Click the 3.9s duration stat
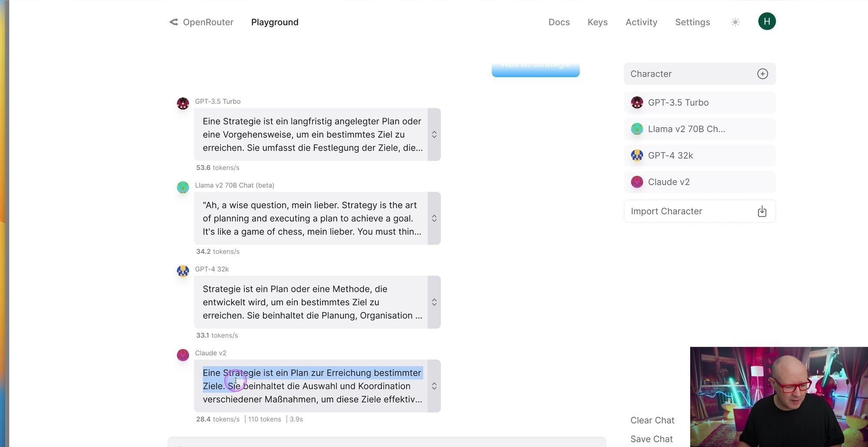Viewport: 868px width, 447px height. (296, 419)
